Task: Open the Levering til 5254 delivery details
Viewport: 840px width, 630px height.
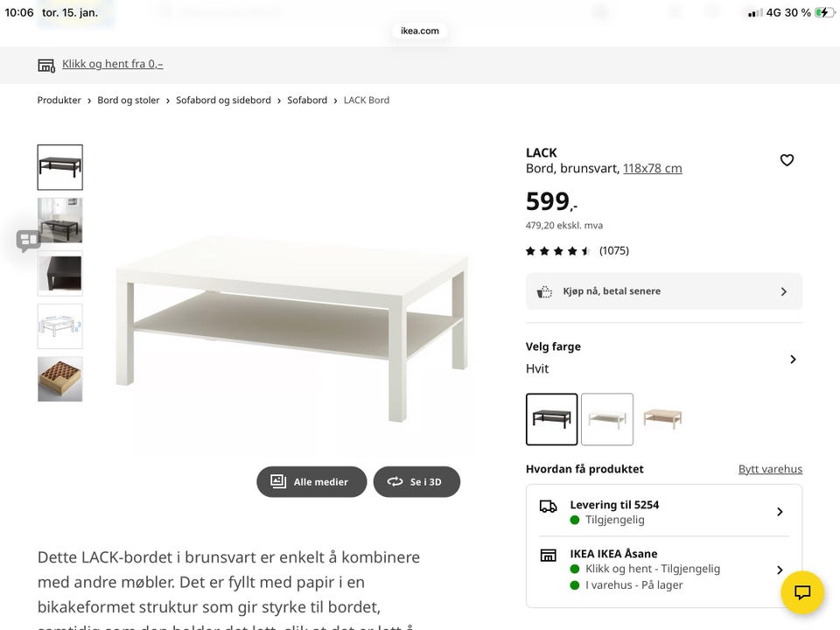Action: pos(779,512)
